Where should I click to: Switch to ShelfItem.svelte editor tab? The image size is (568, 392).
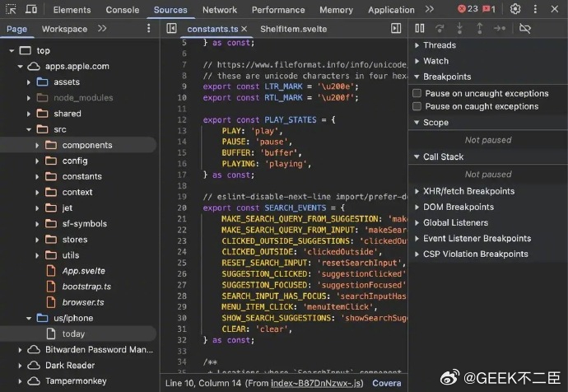[x=293, y=29]
